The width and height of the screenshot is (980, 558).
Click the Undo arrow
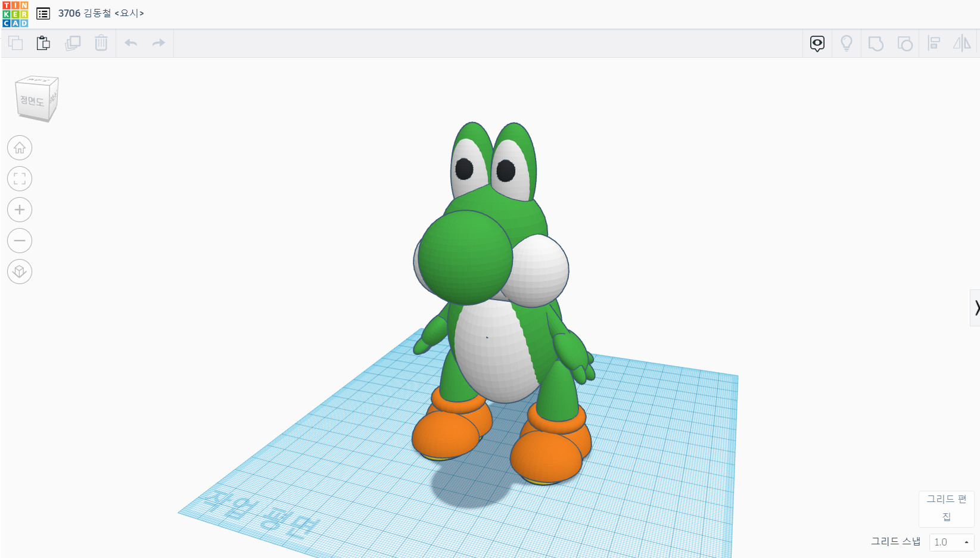click(x=131, y=43)
